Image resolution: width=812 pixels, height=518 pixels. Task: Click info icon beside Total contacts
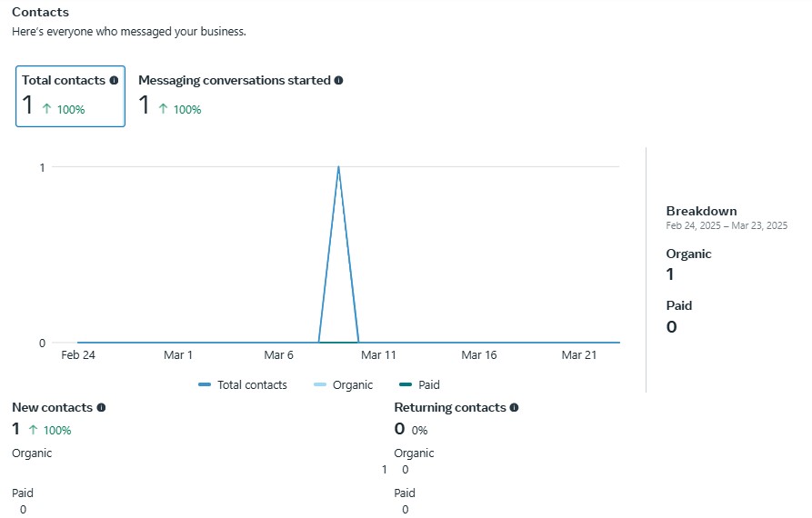(114, 80)
